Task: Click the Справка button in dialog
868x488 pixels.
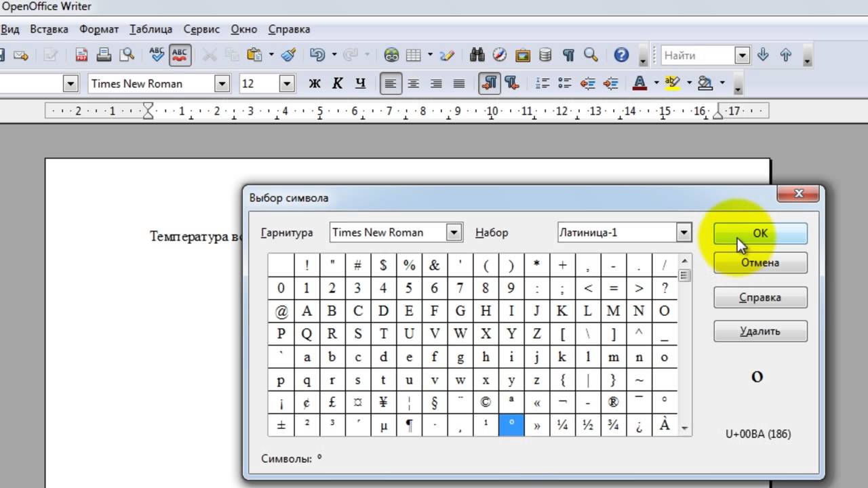Action: pos(760,297)
